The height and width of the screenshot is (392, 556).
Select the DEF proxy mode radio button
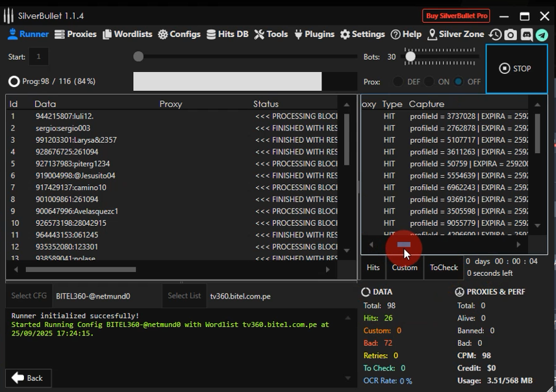click(x=398, y=82)
